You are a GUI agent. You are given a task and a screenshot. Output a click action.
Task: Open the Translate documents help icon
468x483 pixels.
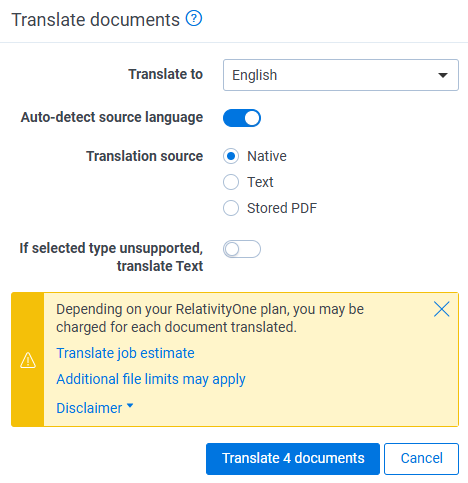194,18
